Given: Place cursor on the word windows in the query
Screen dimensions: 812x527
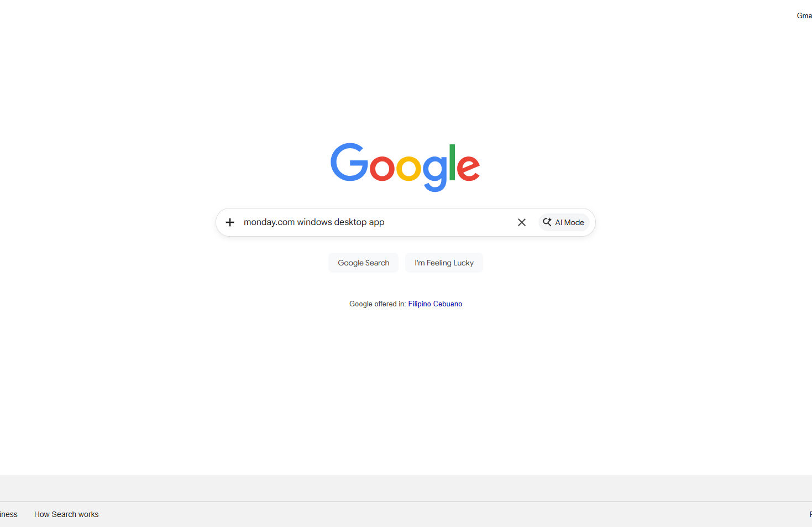Looking at the screenshot, I should point(315,222).
